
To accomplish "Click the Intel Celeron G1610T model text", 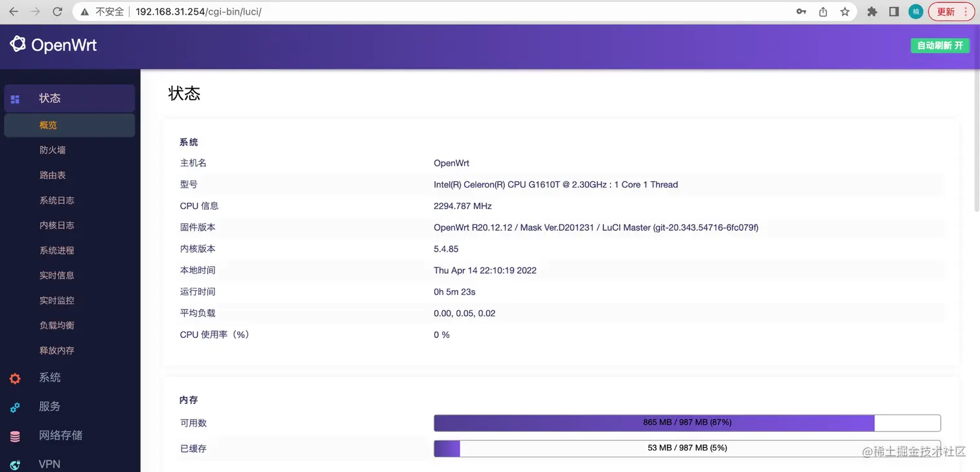I will pos(556,185).
